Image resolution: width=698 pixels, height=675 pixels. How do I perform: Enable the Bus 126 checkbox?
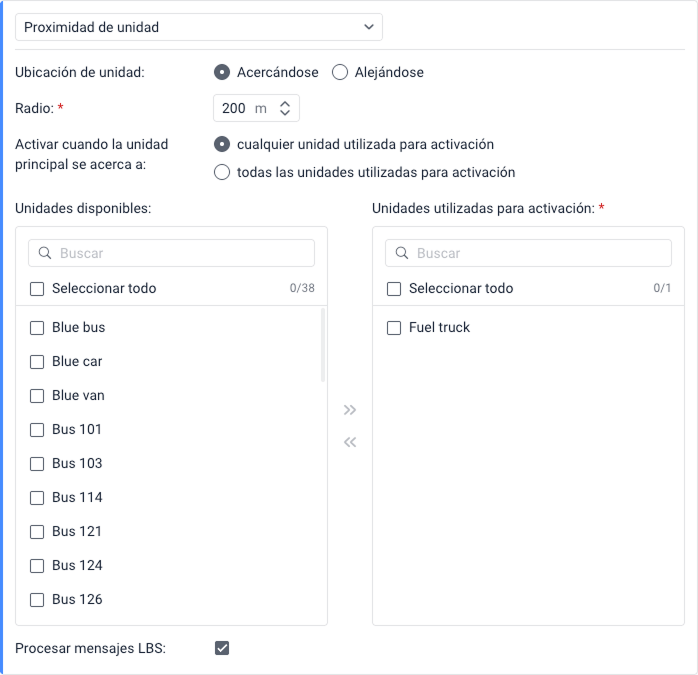(37, 600)
